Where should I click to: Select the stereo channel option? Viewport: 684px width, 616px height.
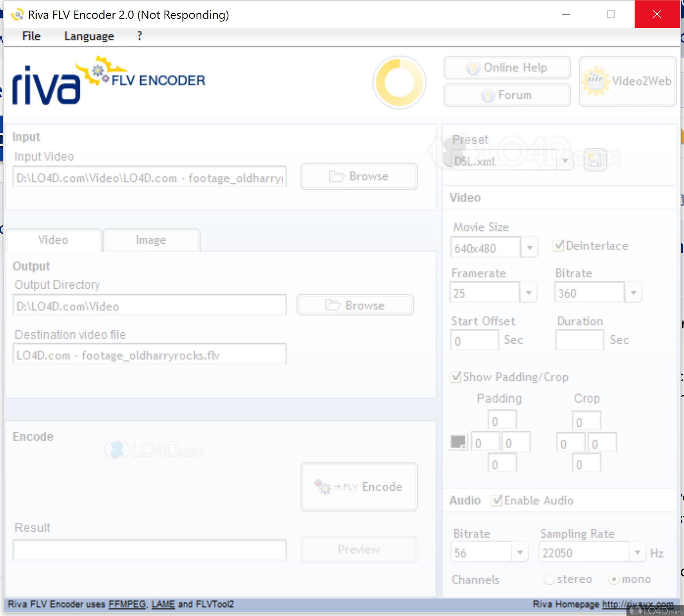point(550,579)
